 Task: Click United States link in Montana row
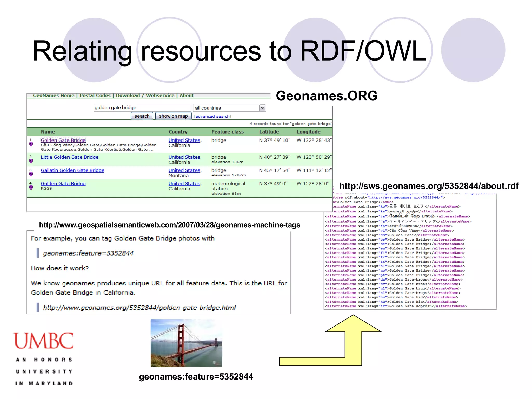click(x=184, y=170)
